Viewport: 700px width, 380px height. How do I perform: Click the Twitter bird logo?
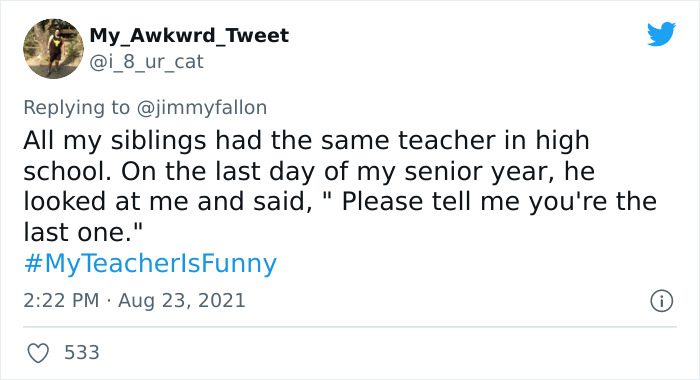click(661, 33)
